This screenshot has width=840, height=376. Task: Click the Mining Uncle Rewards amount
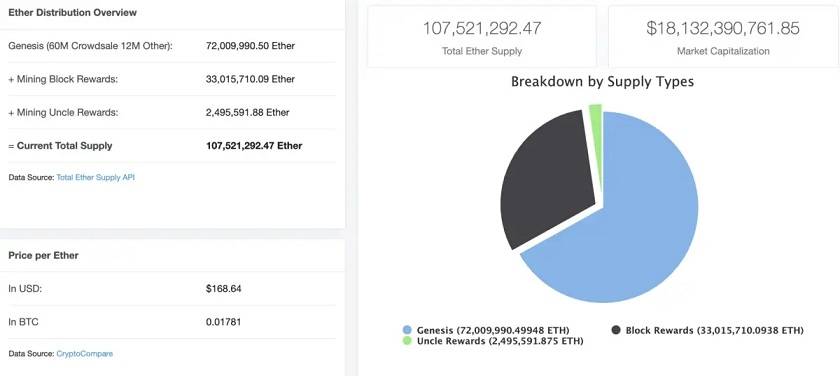click(248, 112)
